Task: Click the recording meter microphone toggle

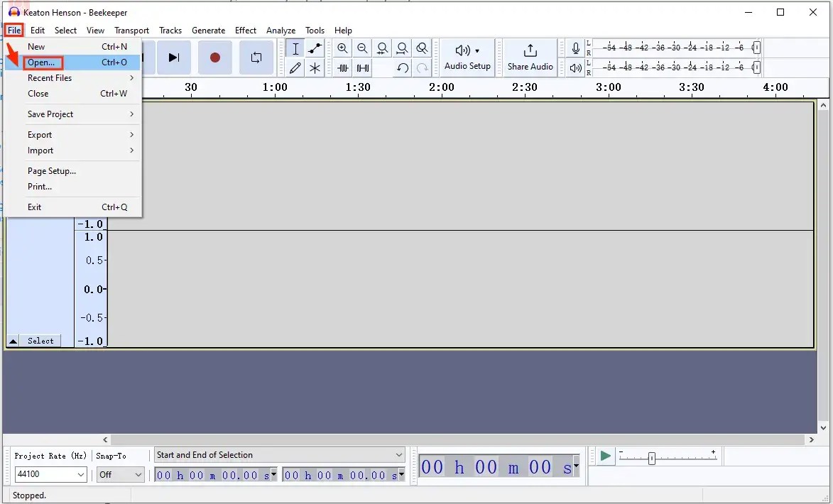Action: [x=576, y=48]
